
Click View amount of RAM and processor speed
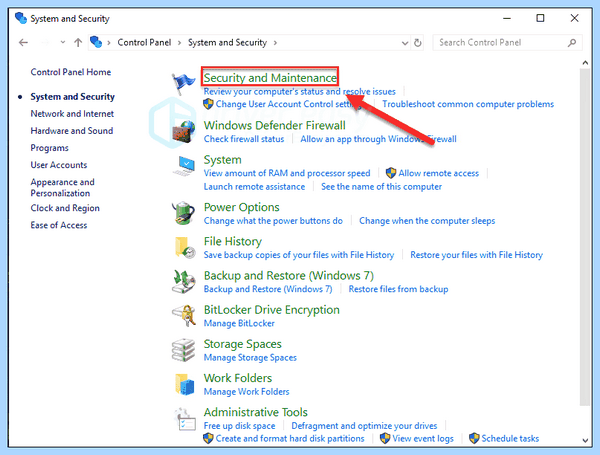[287, 173]
